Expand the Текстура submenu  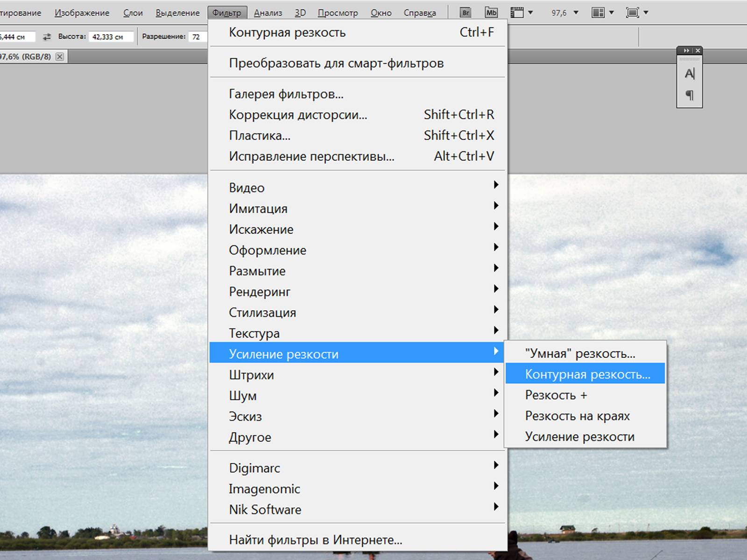(358, 333)
